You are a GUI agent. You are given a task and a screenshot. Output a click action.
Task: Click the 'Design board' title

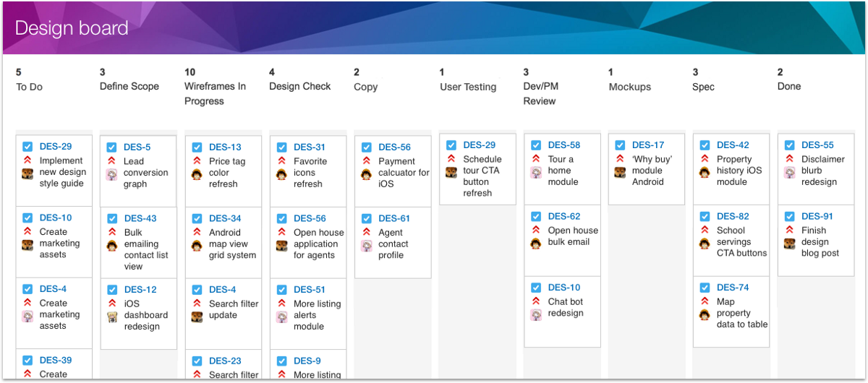72,28
